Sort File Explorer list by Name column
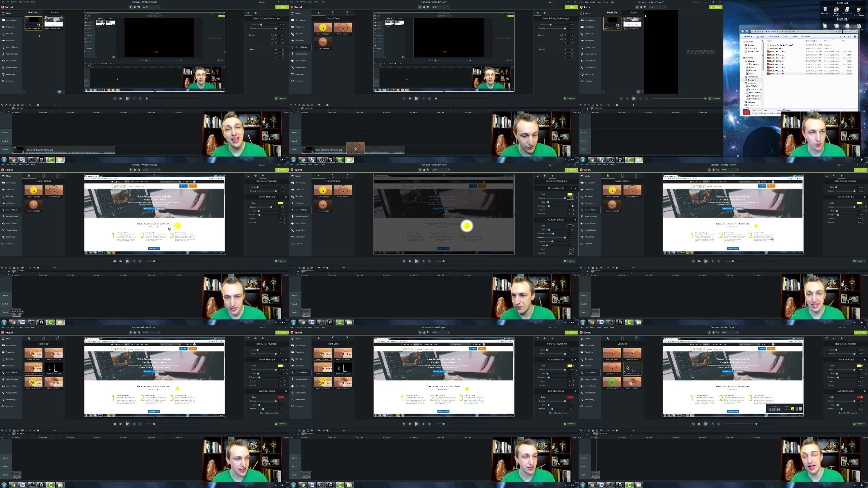The image size is (868, 488). [769, 41]
